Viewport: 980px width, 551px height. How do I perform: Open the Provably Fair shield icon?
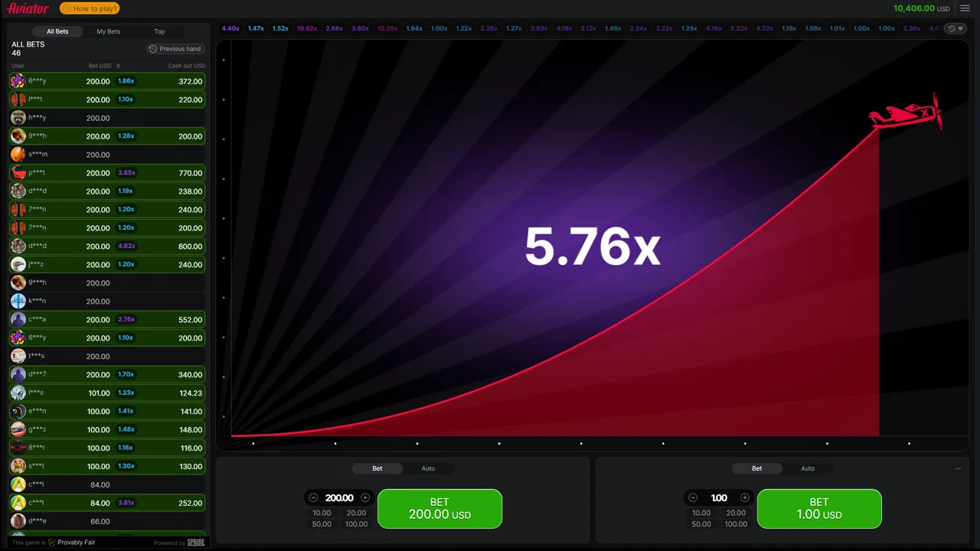52,543
